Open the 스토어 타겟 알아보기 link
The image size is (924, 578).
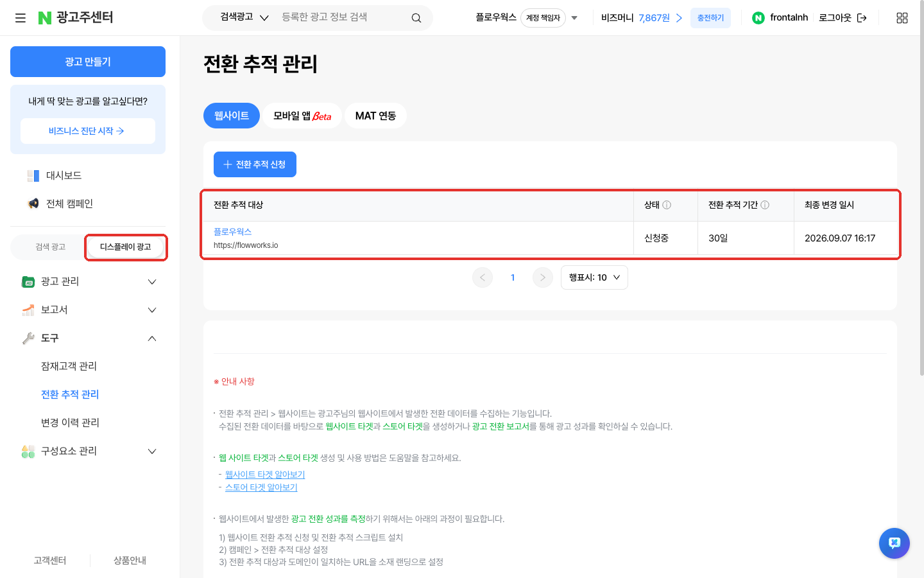pyautogui.click(x=261, y=487)
